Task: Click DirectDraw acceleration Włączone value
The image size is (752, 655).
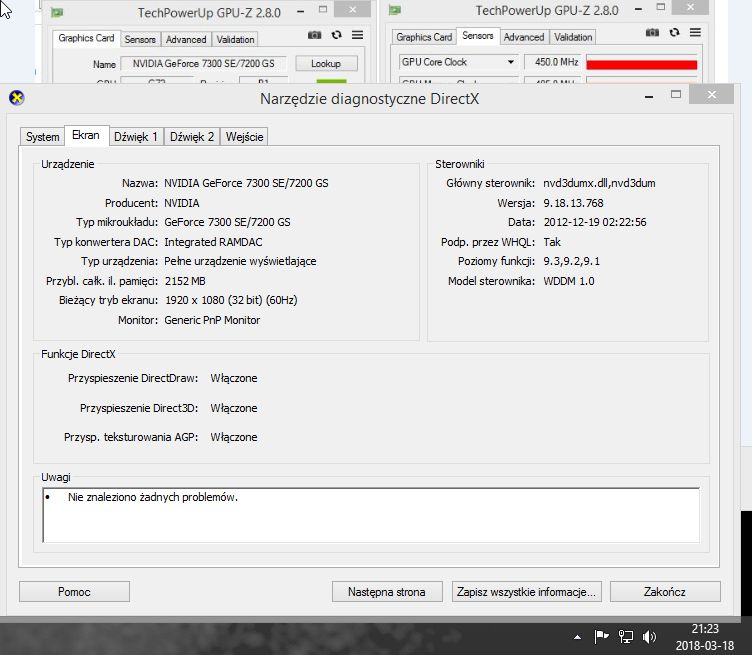Action: click(234, 378)
